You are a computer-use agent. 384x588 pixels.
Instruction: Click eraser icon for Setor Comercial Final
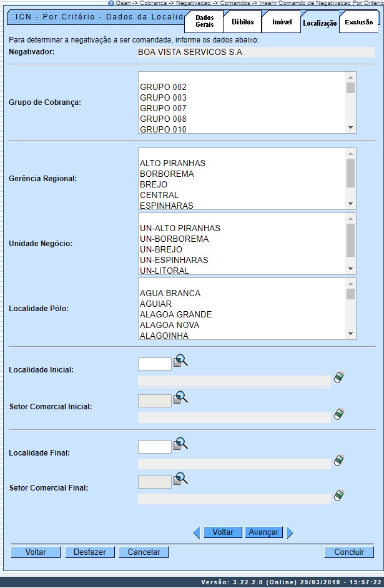pyautogui.click(x=338, y=495)
